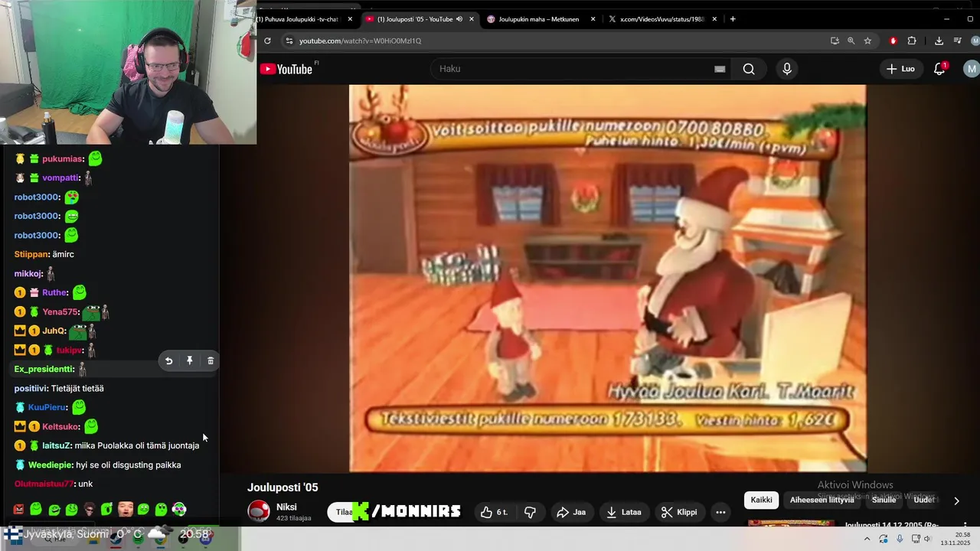Share the video with Jaa
The height and width of the screenshot is (551, 980).
(571, 512)
